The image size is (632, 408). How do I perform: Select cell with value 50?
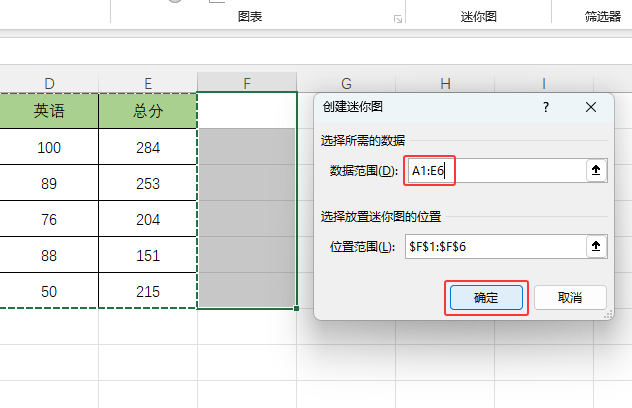pos(49,291)
